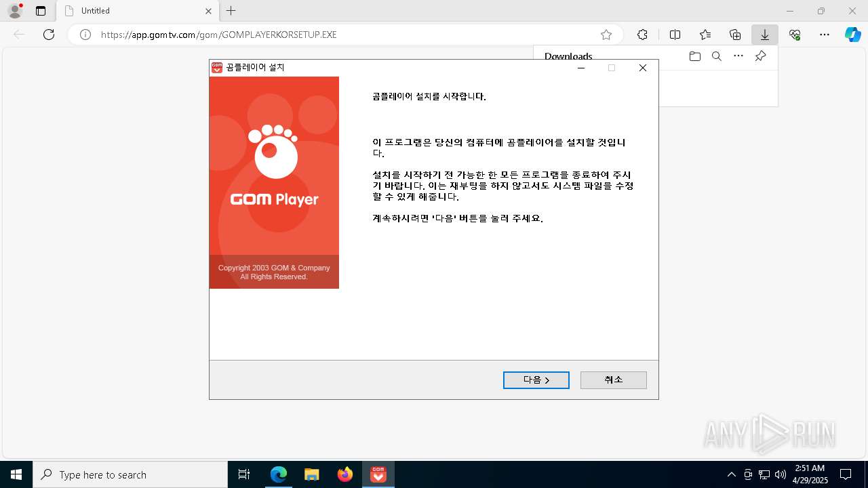Image resolution: width=868 pixels, height=488 pixels.
Task: Open Microsoft Edge from taskbar
Action: [279, 474]
